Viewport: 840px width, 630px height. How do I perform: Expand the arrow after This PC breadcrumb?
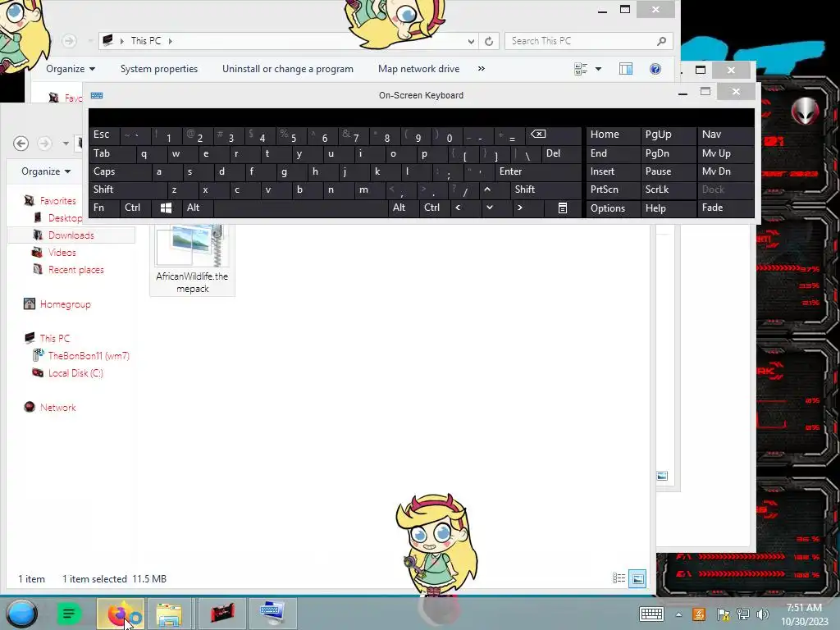click(171, 41)
